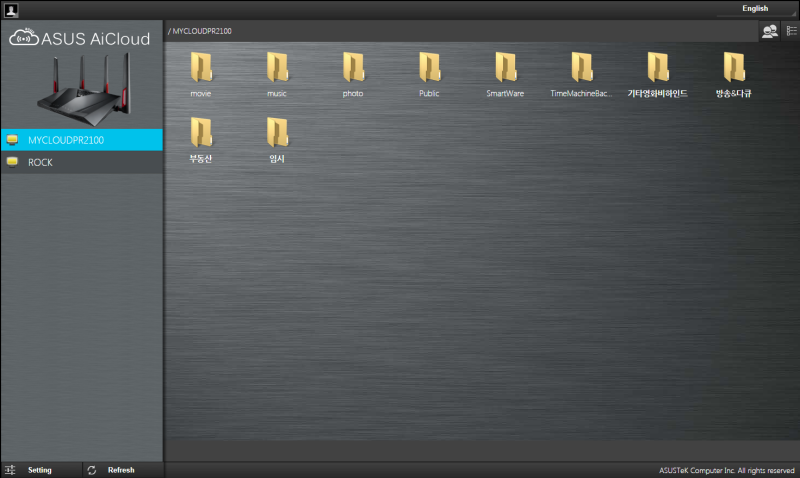Screen dimensions: 800x478
Task: Click the SmartWare folder label
Action: [x=505, y=93]
